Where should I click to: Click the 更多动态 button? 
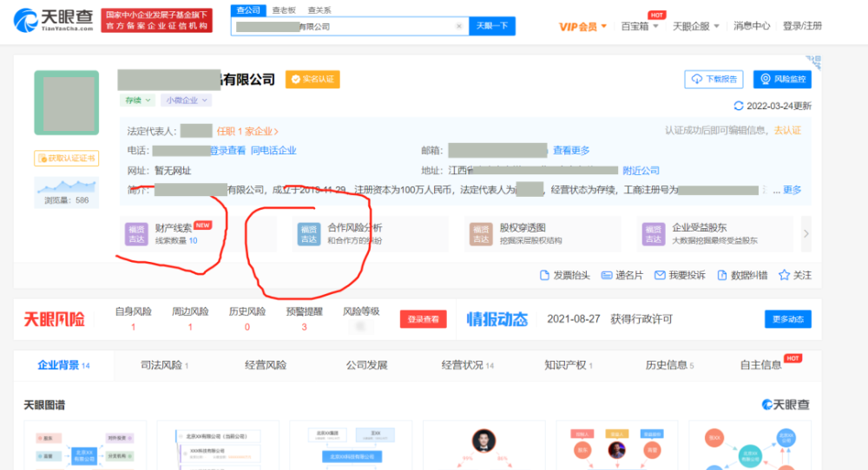788,319
